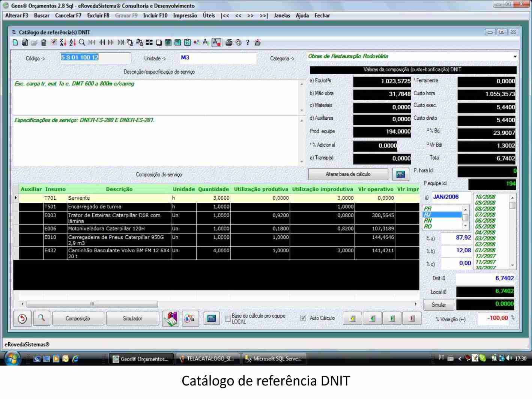Open the Buscar menu
This screenshot has height=399, width=532.
pyautogui.click(x=42, y=15)
